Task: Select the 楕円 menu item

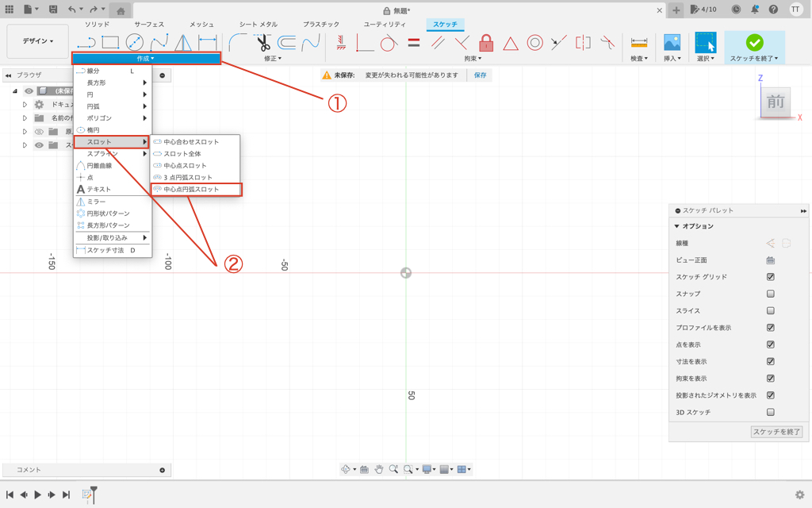Action: point(113,130)
